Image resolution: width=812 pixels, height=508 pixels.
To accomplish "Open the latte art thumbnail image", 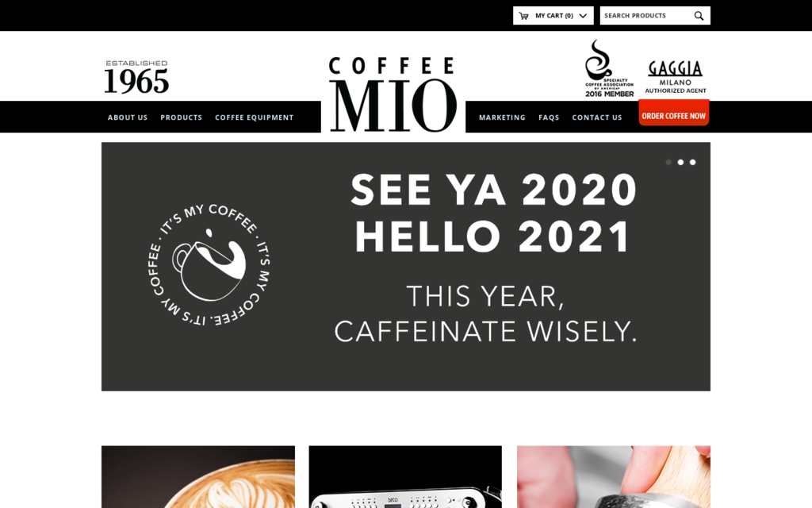I will point(198,477).
